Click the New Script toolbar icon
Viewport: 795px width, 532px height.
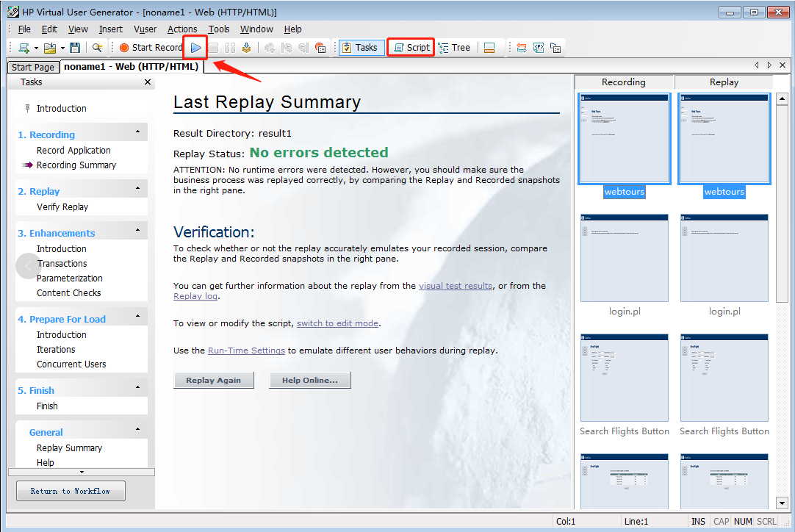coord(24,48)
